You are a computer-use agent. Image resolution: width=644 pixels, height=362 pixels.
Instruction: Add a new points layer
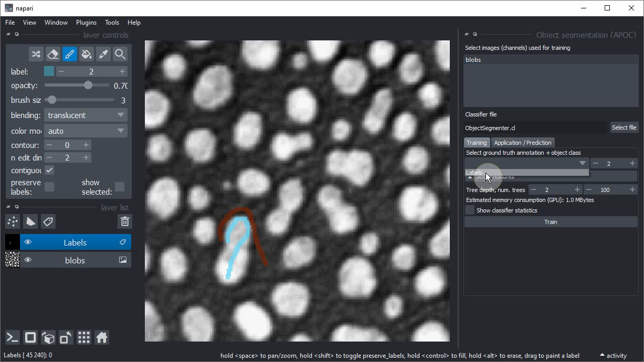tap(13, 221)
